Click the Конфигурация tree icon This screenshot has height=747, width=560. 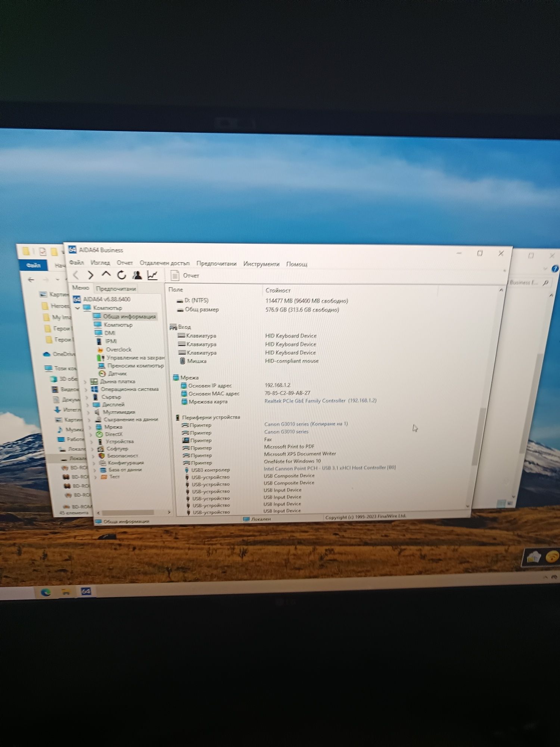pyautogui.click(x=102, y=463)
